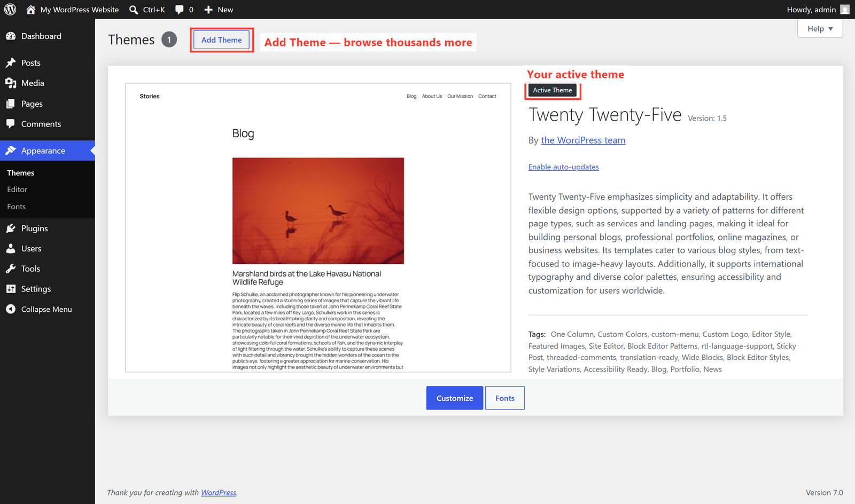The width and height of the screenshot is (855, 504).
Task: Follow the WordPress footer link
Action: pyautogui.click(x=219, y=493)
